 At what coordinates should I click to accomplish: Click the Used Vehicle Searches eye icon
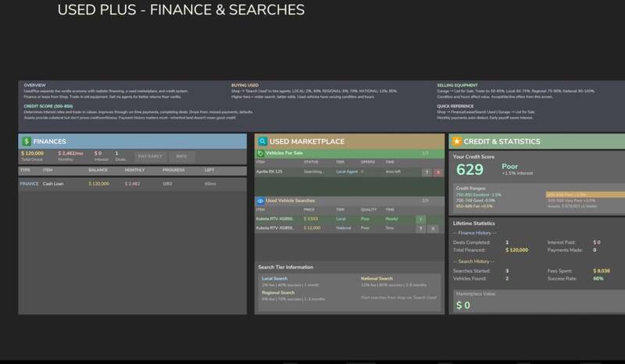pos(261,201)
